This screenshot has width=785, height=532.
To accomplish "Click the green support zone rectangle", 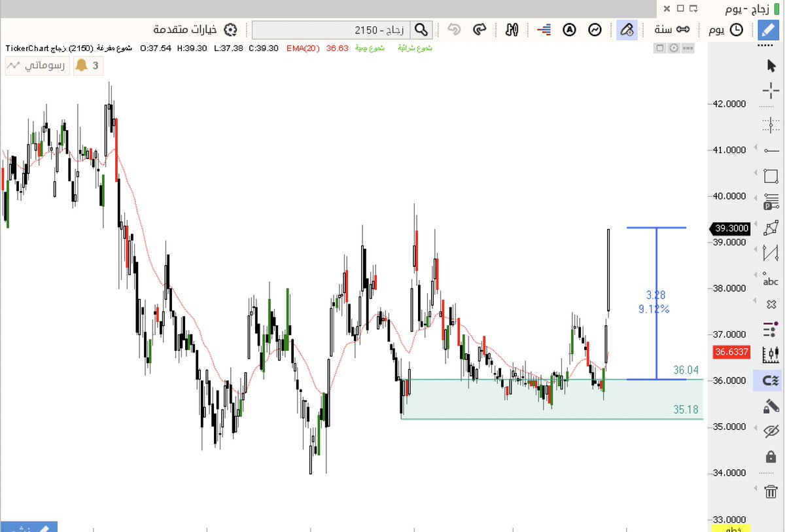I will coord(552,399).
